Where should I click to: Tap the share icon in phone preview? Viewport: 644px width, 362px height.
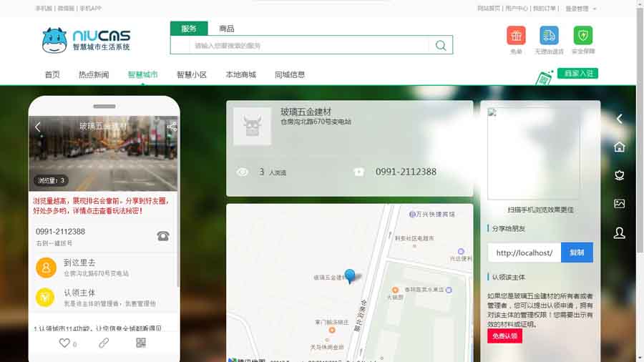[172, 127]
